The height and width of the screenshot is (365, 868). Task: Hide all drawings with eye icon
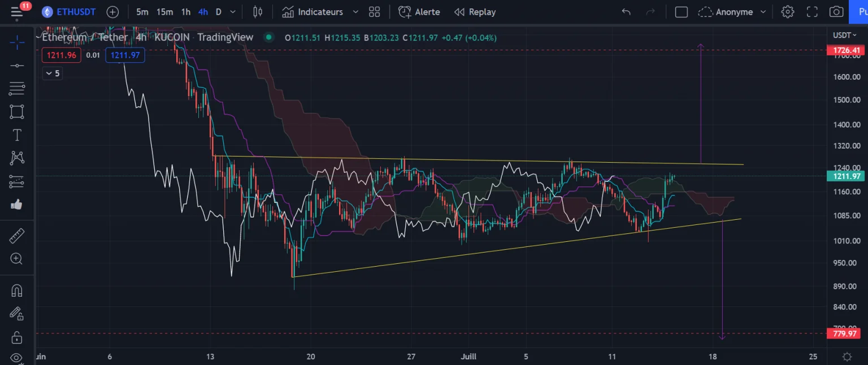17,358
